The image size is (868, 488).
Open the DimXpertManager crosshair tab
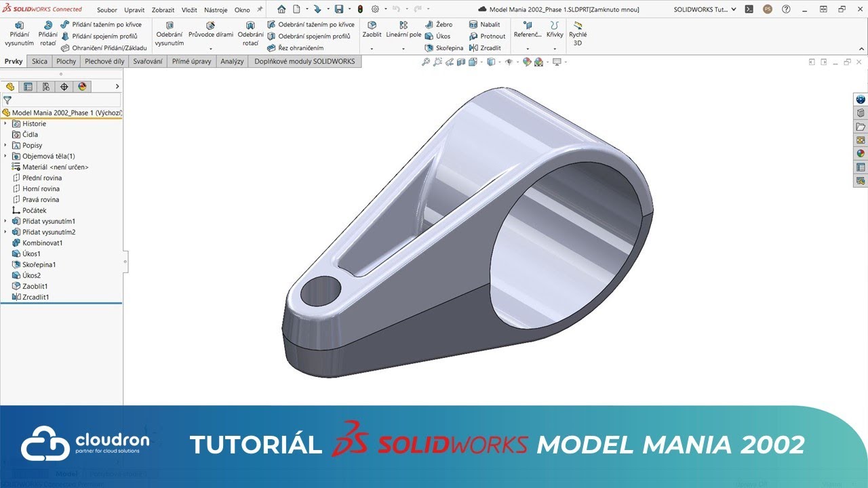[64, 87]
